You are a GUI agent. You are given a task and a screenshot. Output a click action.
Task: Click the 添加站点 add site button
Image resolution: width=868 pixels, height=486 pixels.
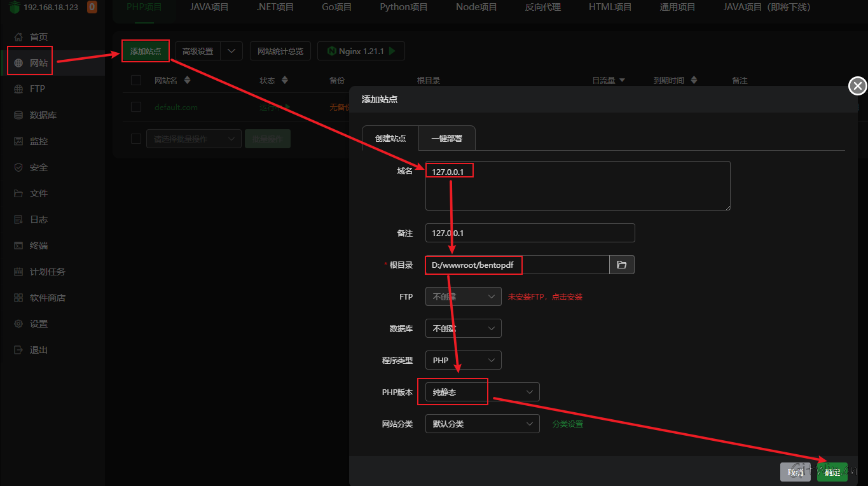pyautogui.click(x=146, y=52)
